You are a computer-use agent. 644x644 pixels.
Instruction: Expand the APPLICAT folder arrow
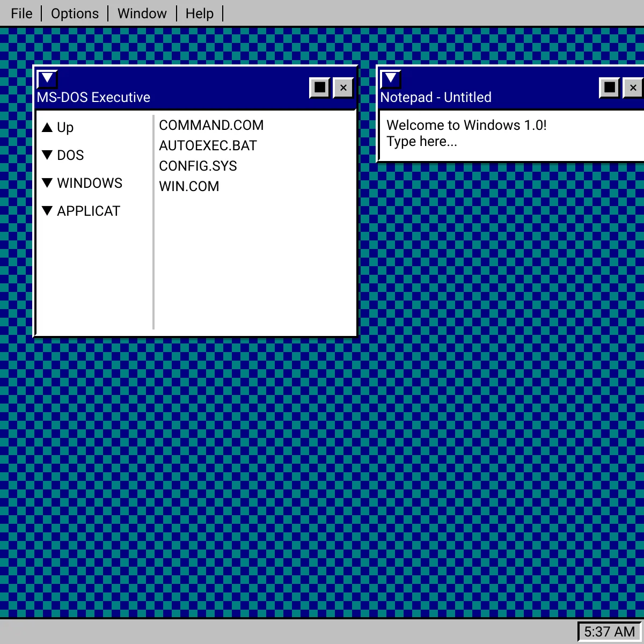pos(47,211)
